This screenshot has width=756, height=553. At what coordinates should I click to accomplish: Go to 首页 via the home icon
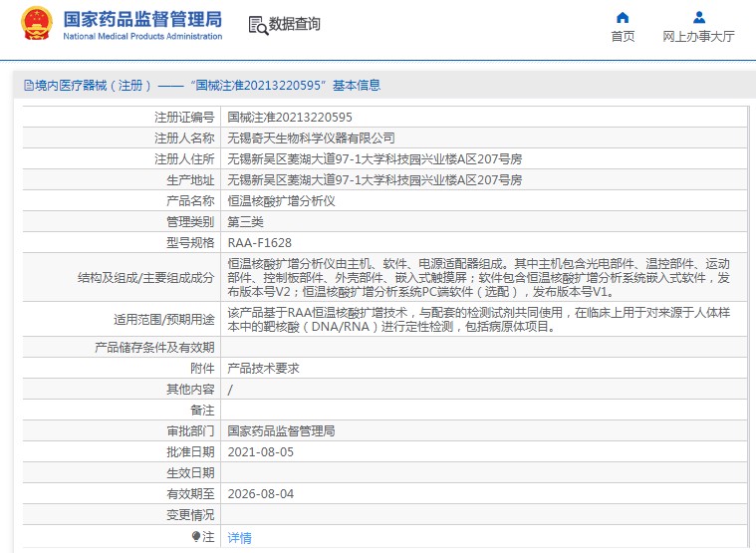click(x=623, y=18)
